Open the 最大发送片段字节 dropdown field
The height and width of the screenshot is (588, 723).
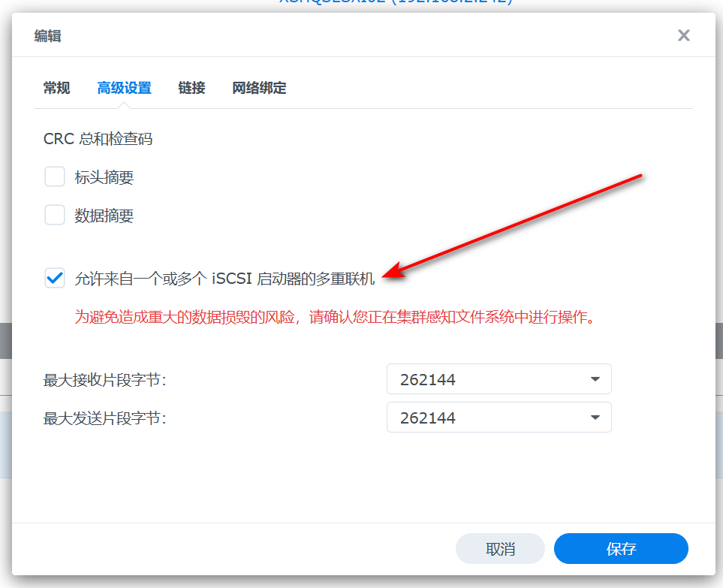click(488, 418)
